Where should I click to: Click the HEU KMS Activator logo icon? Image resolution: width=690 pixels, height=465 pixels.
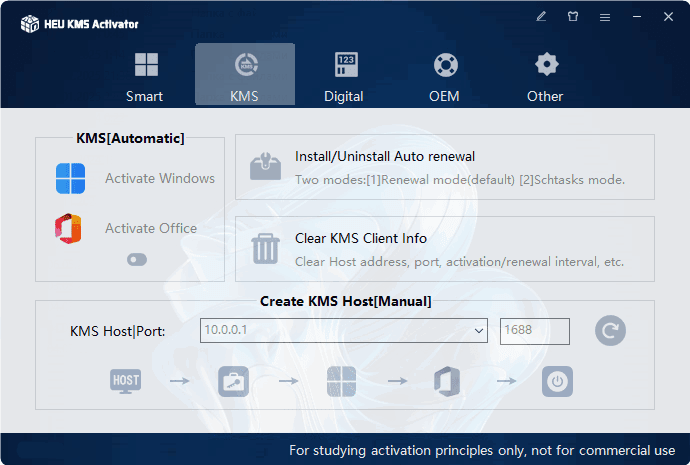coord(30,24)
